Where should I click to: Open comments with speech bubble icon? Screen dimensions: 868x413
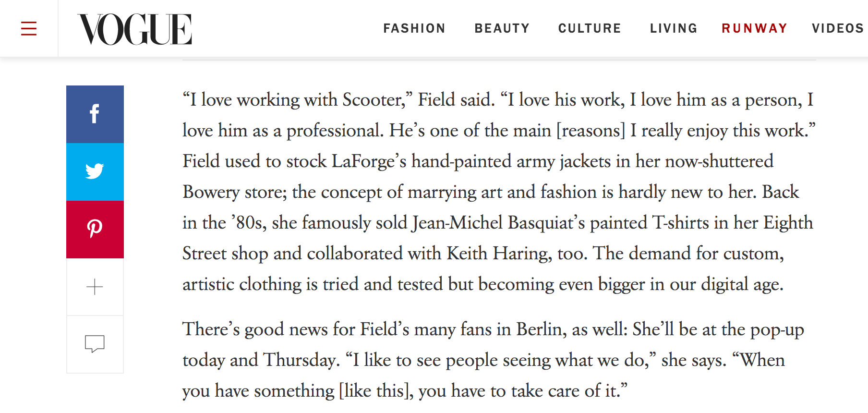coord(95,344)
